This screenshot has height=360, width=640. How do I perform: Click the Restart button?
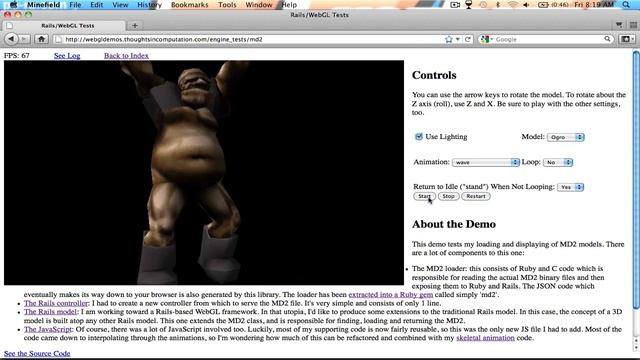pyautogui.click(x=476, y=196)
